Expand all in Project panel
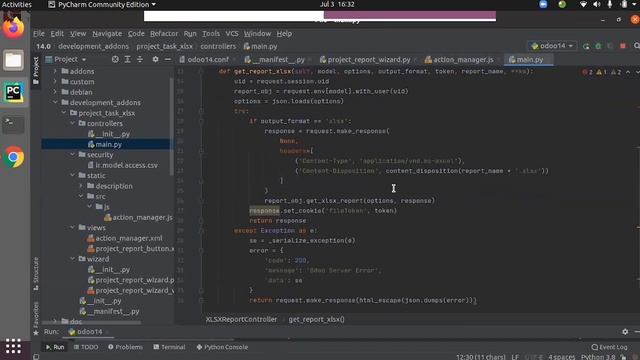The width and height of the screenshot is (640, 360). pos(127,60)
